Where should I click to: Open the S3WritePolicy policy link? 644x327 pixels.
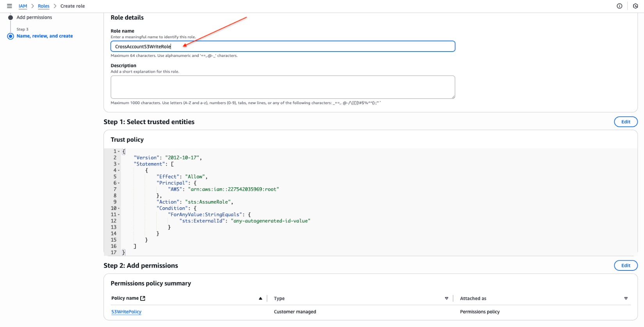click(x=126, y=312)
